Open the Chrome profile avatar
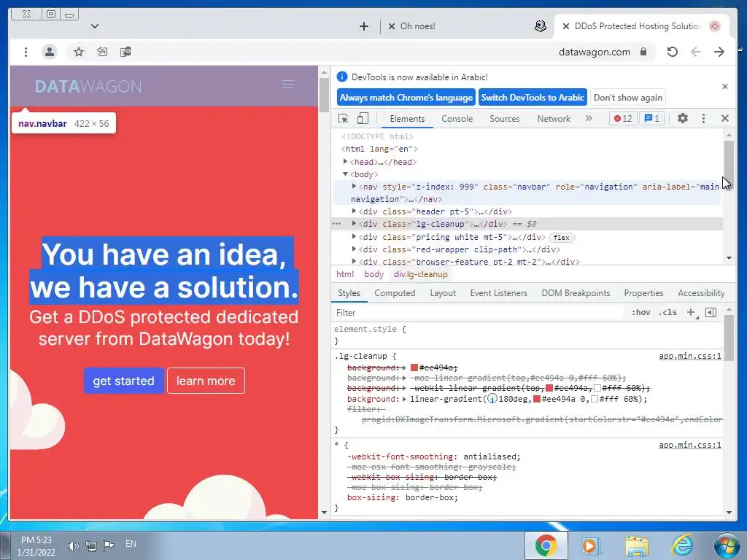 click(x=49, y=52)
